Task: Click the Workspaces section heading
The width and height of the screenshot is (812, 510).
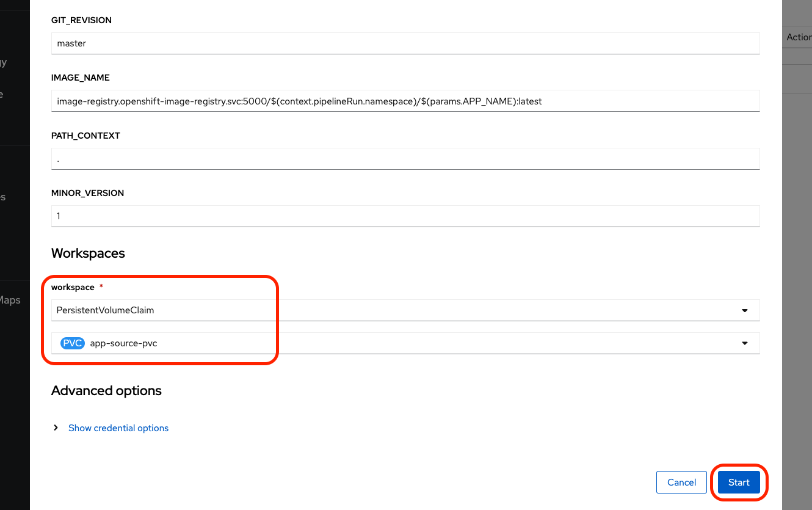Action: [88, 253]
